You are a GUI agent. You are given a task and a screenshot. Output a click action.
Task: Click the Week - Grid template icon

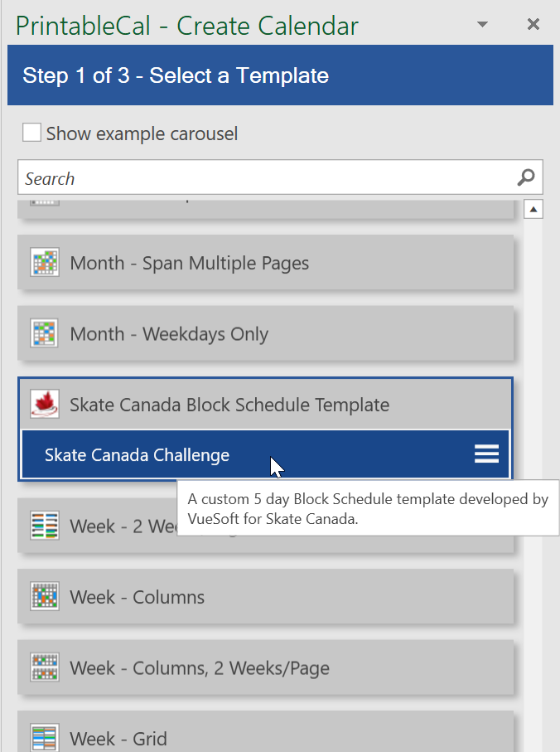[x=45, y=738]
